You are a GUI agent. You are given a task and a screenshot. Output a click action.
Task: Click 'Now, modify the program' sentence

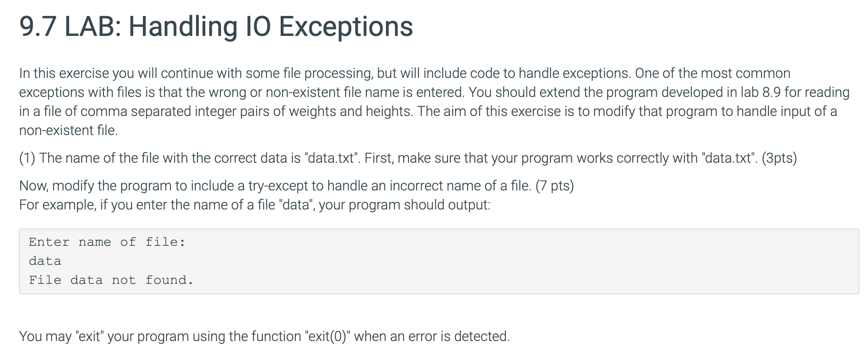pyautogui.click(x=296, y=186)
